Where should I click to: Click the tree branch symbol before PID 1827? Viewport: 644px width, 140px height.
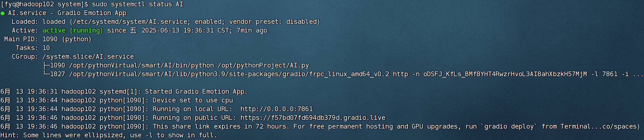(47, 74)
